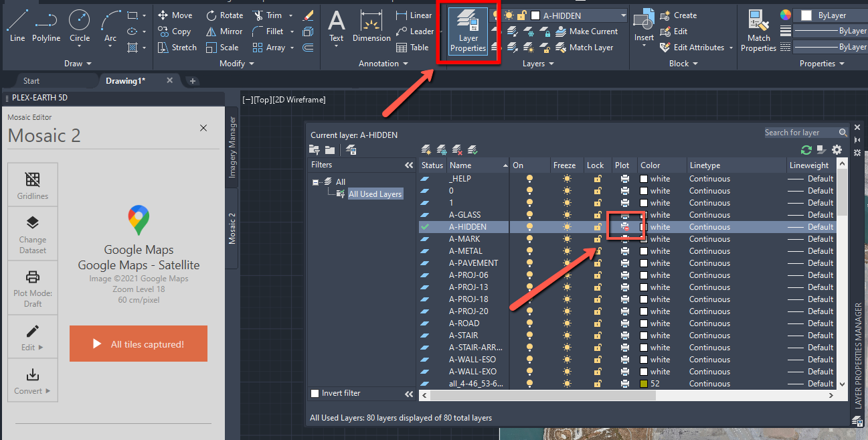The height and width of the screenshot is (440, 868).
Task: Lock the A-ROAD layer
Action: coord(597,323)
